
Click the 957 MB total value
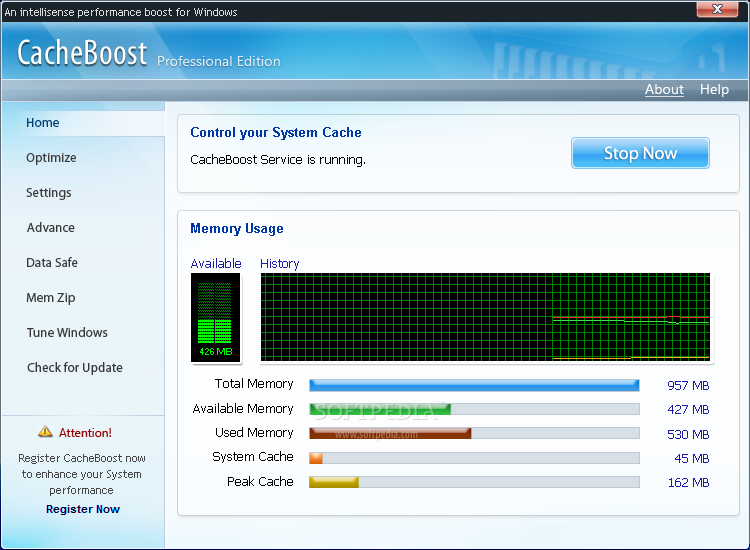[x=688, y=385]
